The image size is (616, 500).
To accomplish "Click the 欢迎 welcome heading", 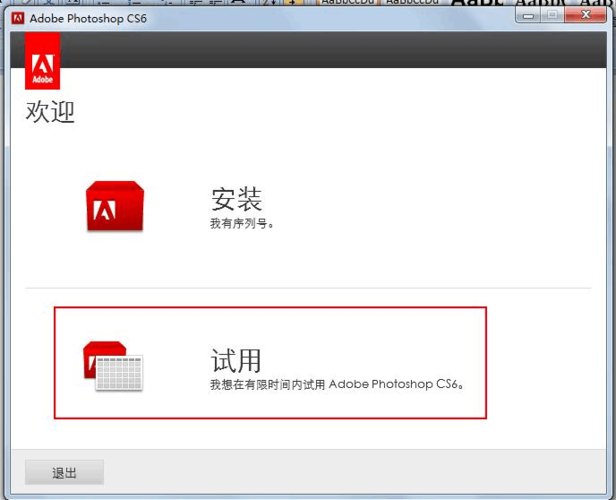I will click(50, 112).
